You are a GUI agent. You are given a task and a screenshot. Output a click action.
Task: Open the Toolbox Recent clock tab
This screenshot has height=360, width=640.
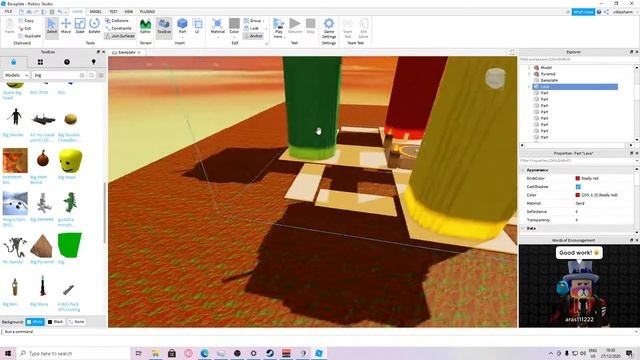(67, 62)
